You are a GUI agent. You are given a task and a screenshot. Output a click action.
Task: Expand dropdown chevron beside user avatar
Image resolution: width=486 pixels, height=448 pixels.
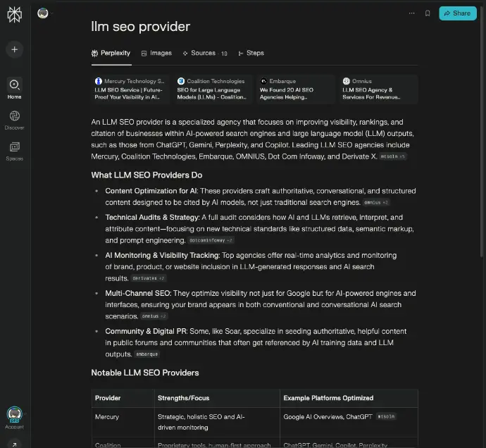pos(51,13)
